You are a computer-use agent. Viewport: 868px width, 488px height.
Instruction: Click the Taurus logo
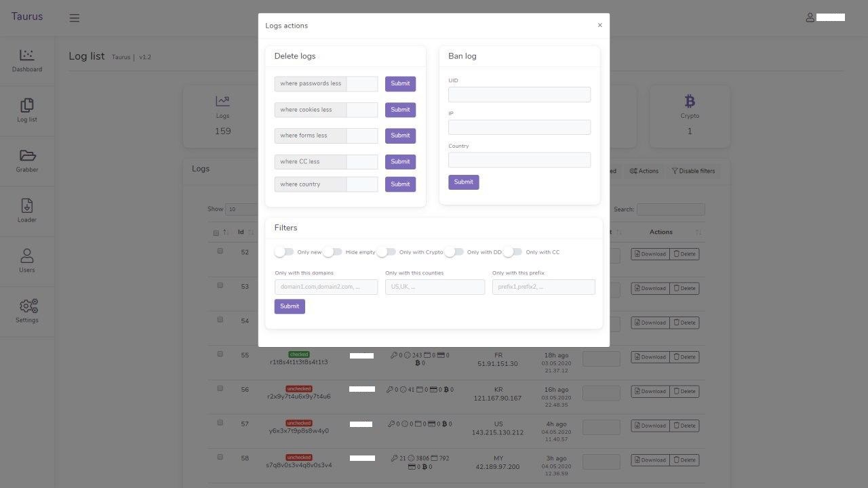point(27,16)
